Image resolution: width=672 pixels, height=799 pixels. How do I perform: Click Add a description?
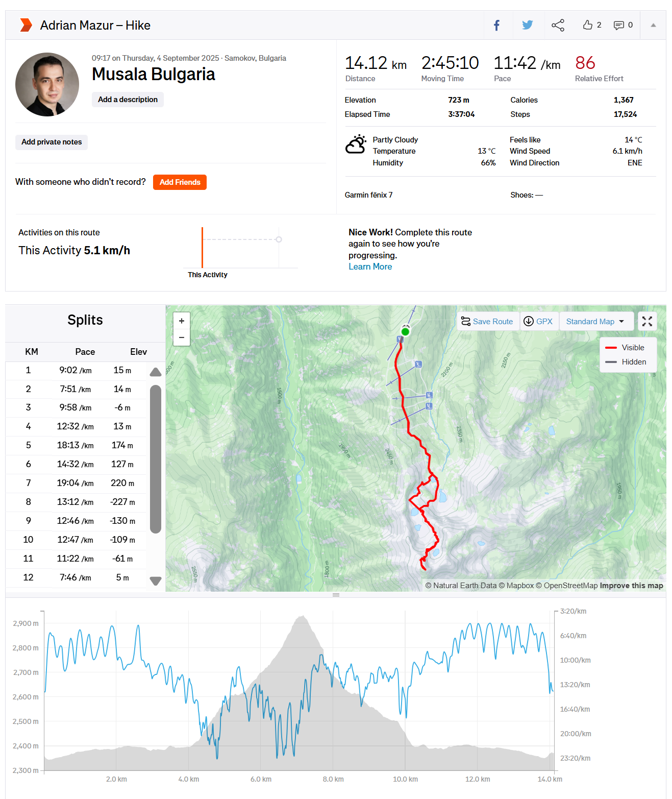click(x=128, y=99)
